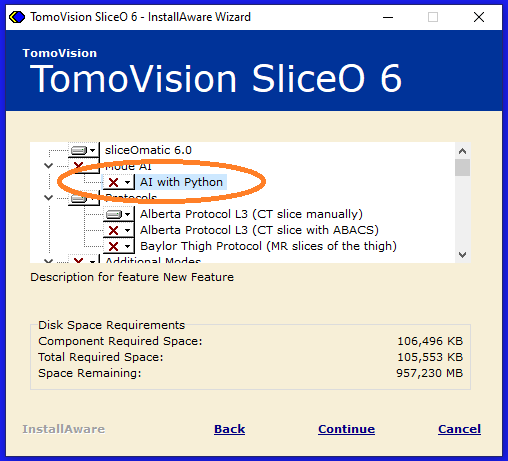Select Alberta Protocol L3 (CT slice with ABACS)
The image size is (508, 461).
point(259,230)
